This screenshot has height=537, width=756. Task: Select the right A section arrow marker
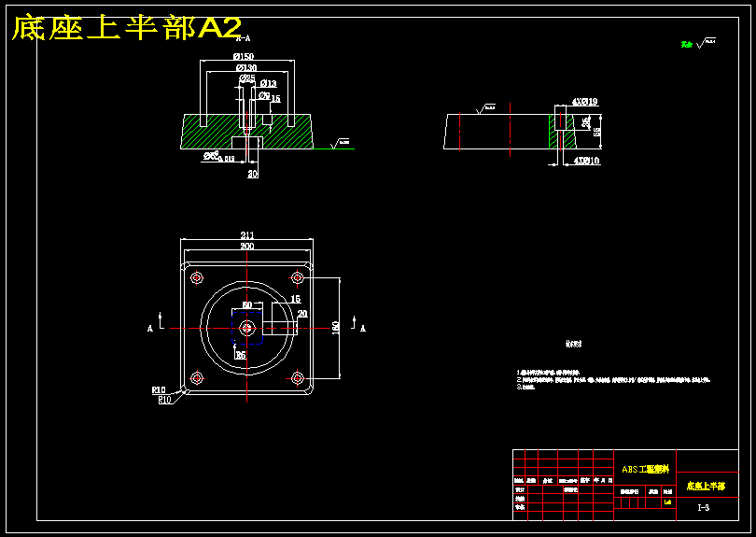tap(358, 324)
